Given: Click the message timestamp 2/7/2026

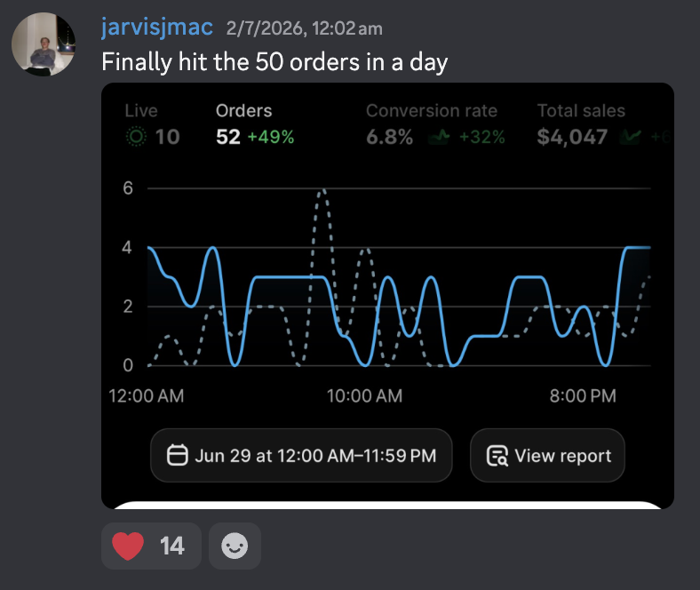Looking at the screenshot, I should (304, 29).
